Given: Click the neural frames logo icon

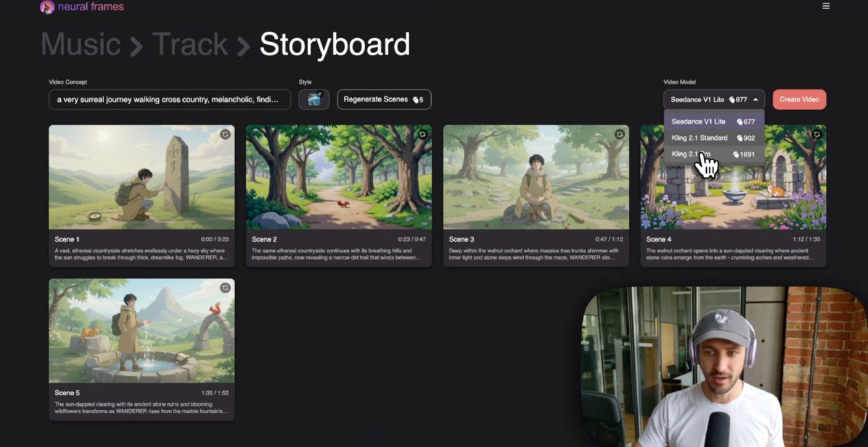Looking at the screenshot, I should 47,7.
